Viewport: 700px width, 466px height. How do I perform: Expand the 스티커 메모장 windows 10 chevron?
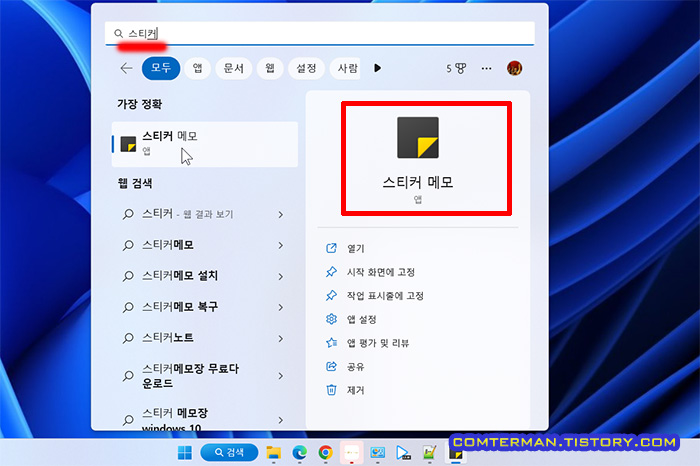(x=280, y=420)
